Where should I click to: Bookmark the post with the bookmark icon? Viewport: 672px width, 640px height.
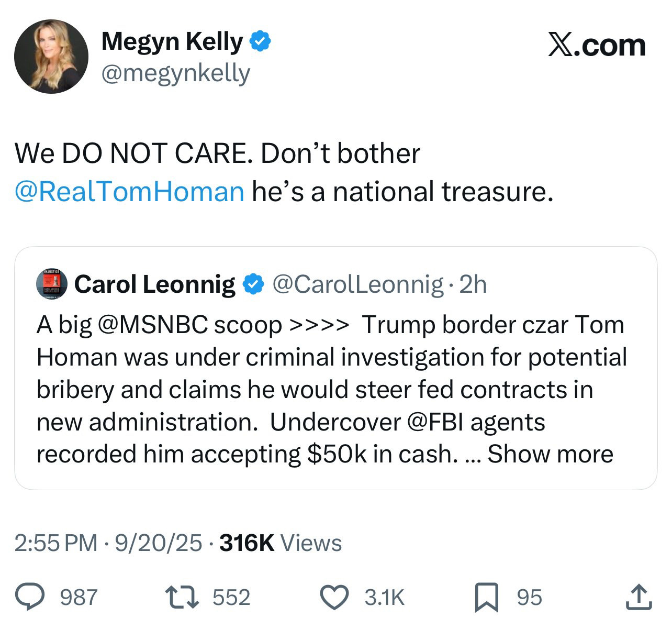(486, 598)
